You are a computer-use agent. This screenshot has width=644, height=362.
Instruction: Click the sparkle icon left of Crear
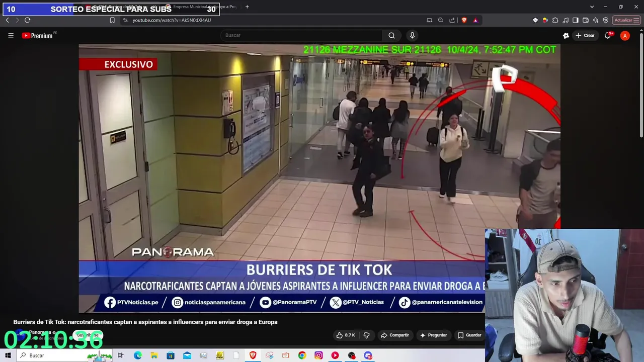tap(566, 35)
